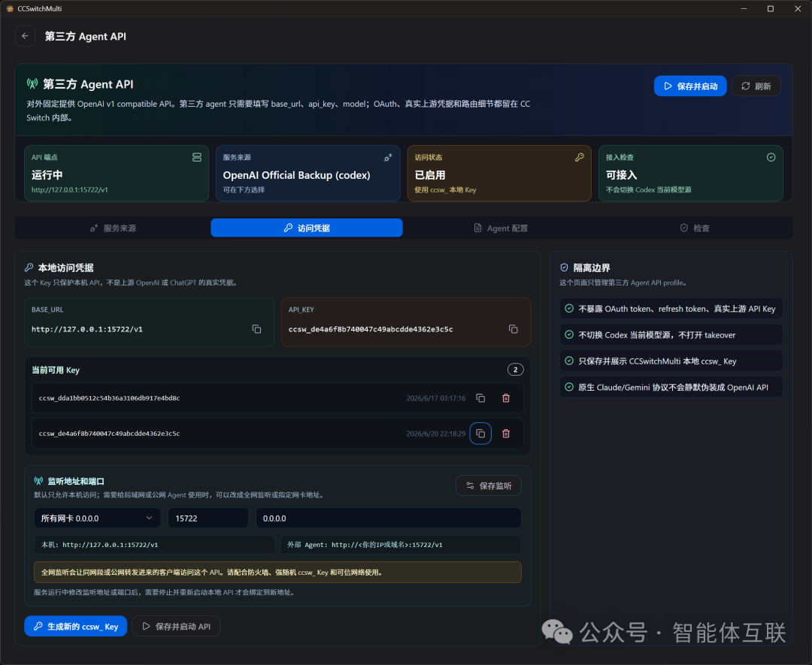Click the 刷新 button
Screen dimensions: 812x665
(x=756, y=86)
